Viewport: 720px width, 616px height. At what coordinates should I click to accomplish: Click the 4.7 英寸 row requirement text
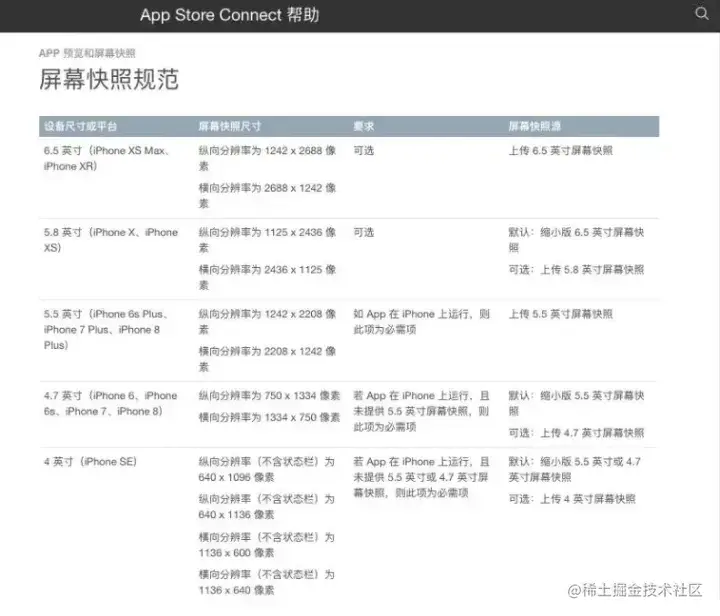pyautogui.click(x=422, y=411)
